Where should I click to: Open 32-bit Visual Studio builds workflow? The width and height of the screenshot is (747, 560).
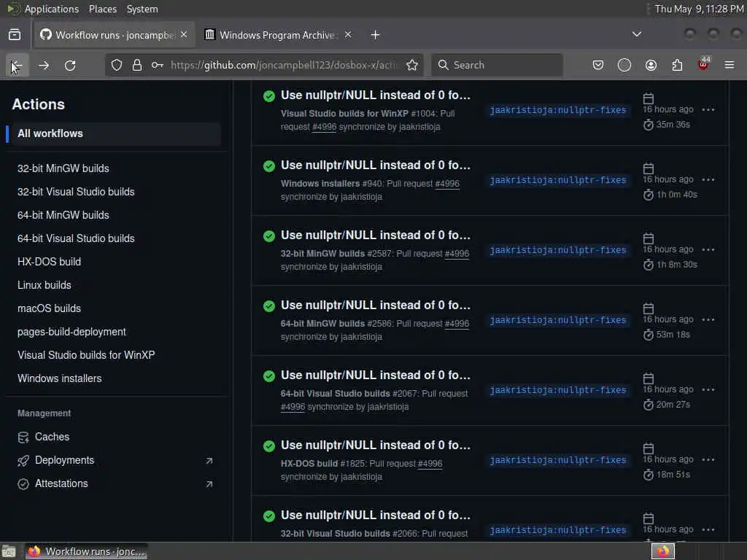[x=76, y=192]
